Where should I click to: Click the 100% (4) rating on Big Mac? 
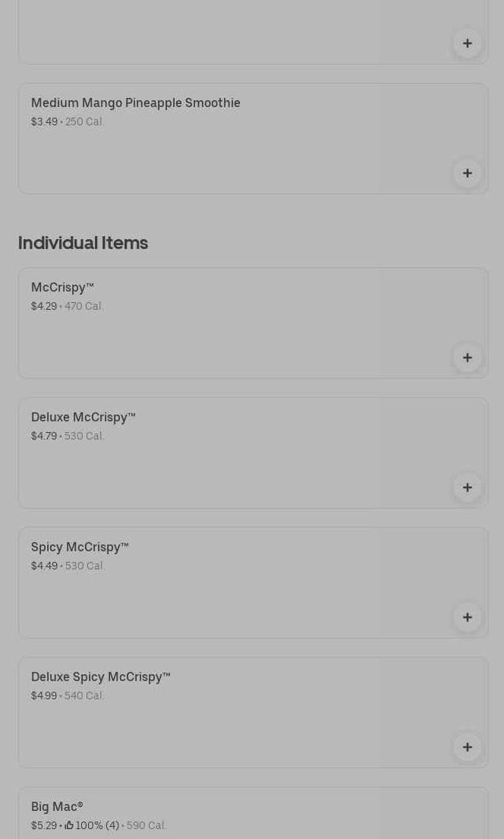[x=97, y=825]
